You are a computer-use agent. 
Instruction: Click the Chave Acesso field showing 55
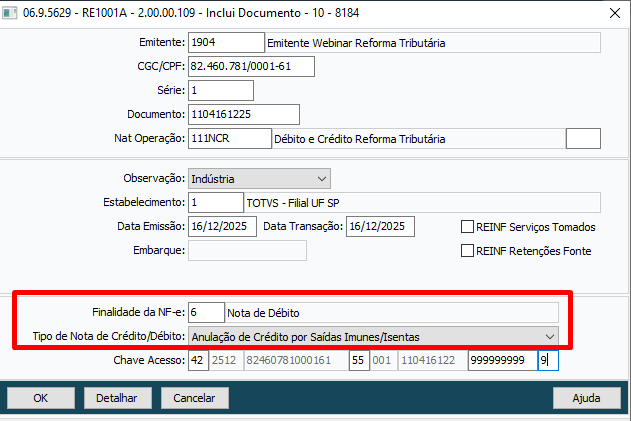[359, 360]
